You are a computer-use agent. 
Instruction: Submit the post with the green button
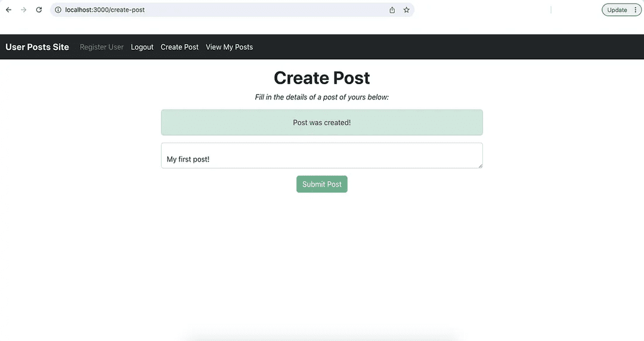tap(322, 184)
